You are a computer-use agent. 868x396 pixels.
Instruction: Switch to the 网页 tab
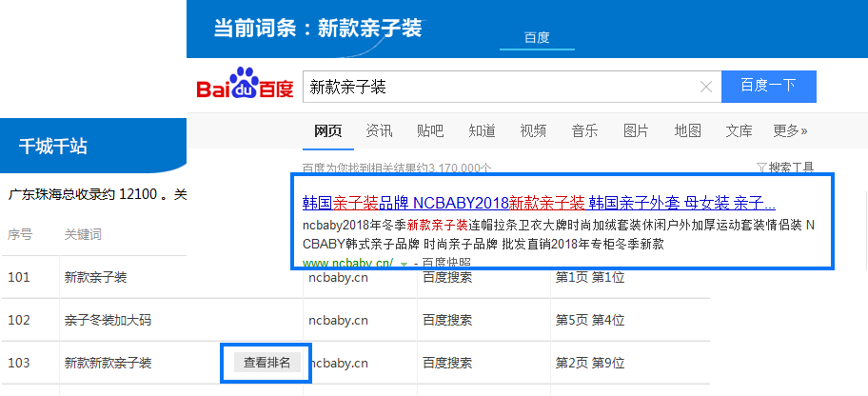[327, 131]
